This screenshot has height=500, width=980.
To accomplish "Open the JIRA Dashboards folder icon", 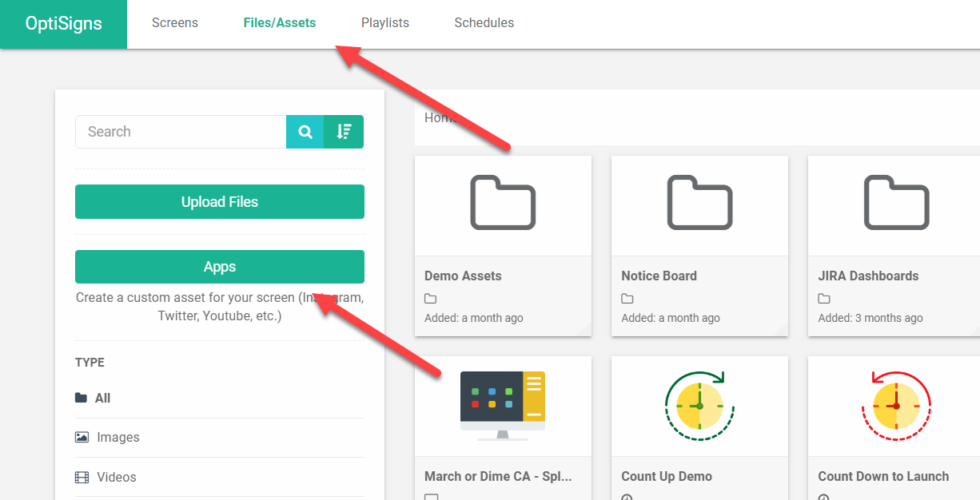I will coord(895,204).
